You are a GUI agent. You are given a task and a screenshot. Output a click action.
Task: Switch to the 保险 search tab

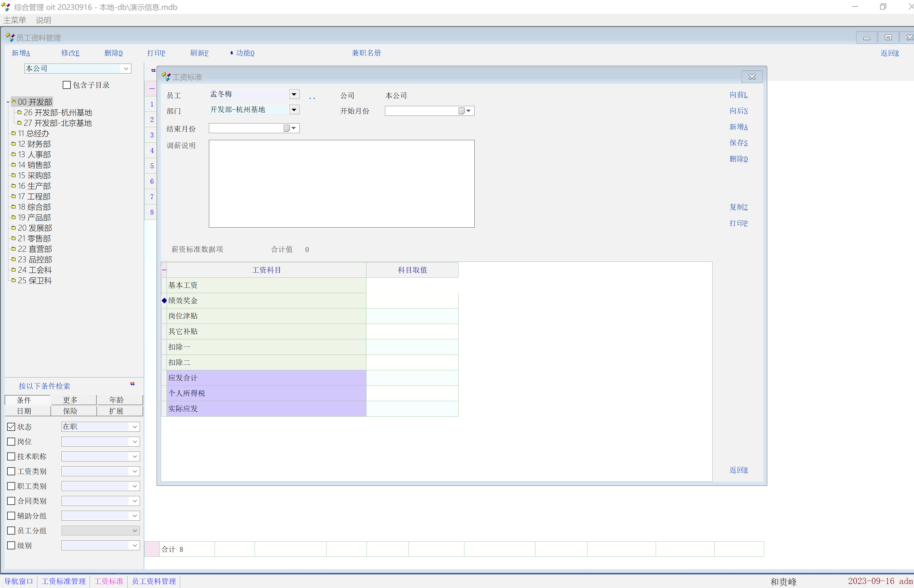[x=70, y=411]
